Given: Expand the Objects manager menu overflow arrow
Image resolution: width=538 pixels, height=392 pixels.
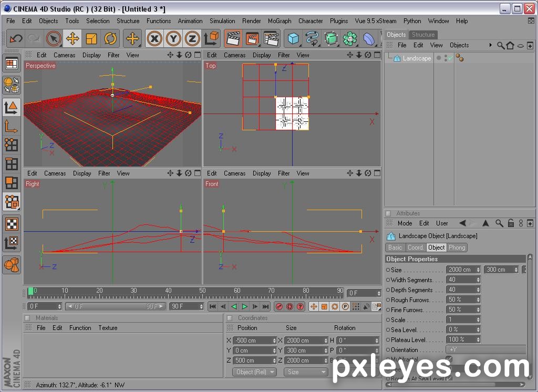Looking at the screenshot, I should click(490, 45).
